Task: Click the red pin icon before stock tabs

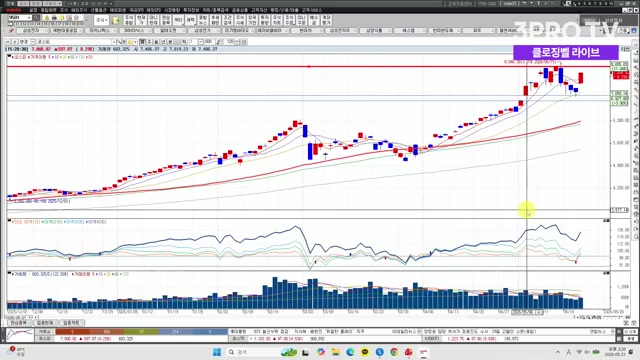Action: (x=11, y=31)
